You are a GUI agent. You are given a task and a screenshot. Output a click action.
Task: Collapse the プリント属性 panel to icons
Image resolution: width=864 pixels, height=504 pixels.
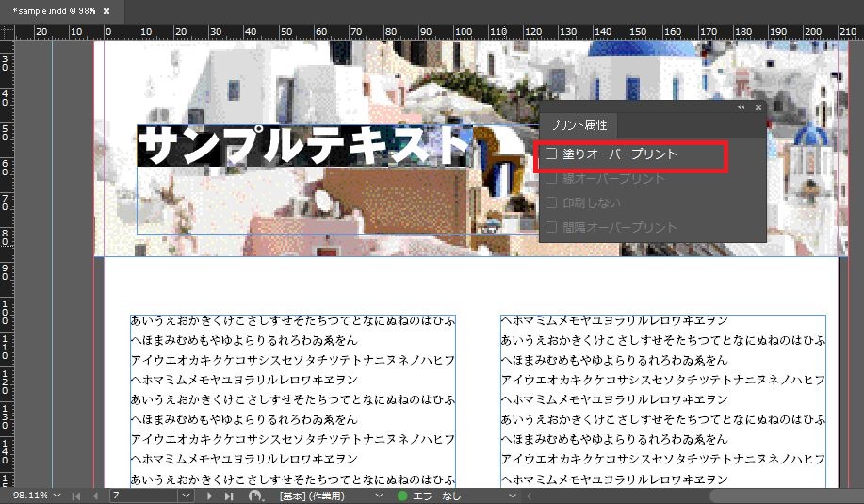(x=741, y=107)
